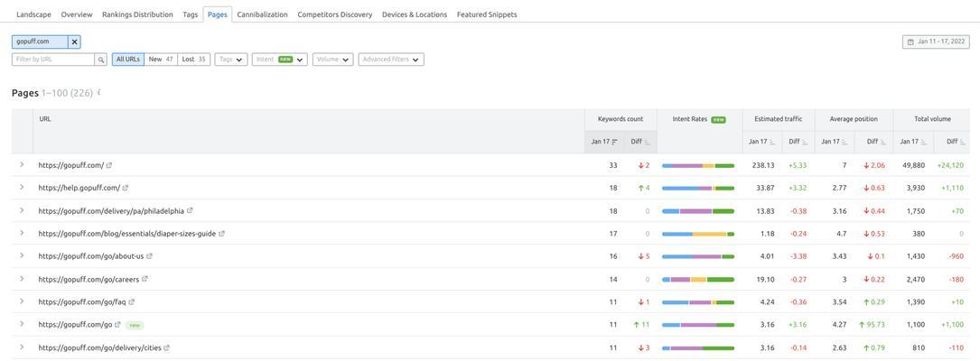Open the Advanced filters dropdown
The width and height of the screenshot is (980, 361).
[391, 60]
